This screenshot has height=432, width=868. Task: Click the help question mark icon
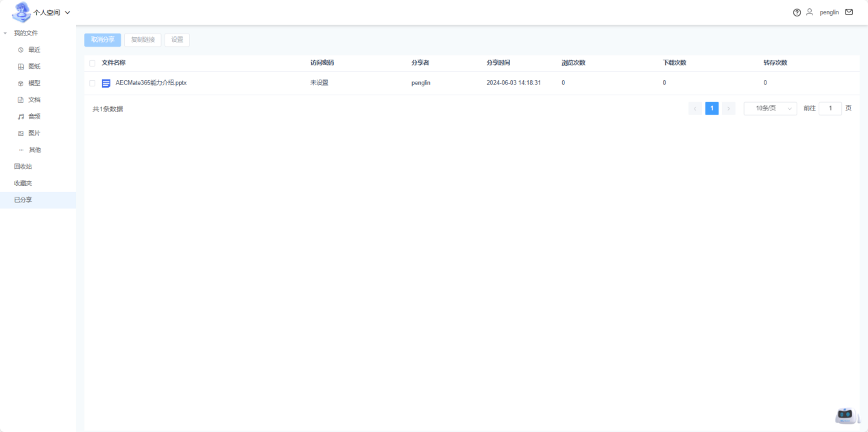point(797,12)
